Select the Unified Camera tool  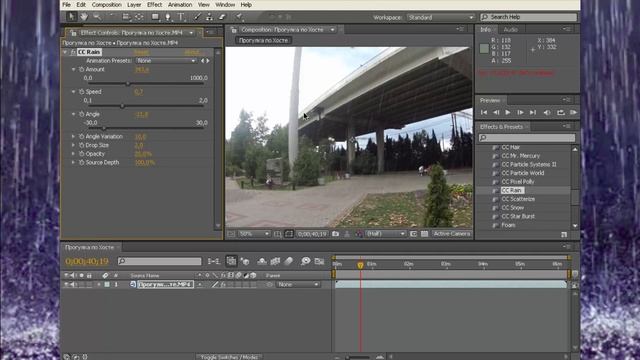coord(127,17)
